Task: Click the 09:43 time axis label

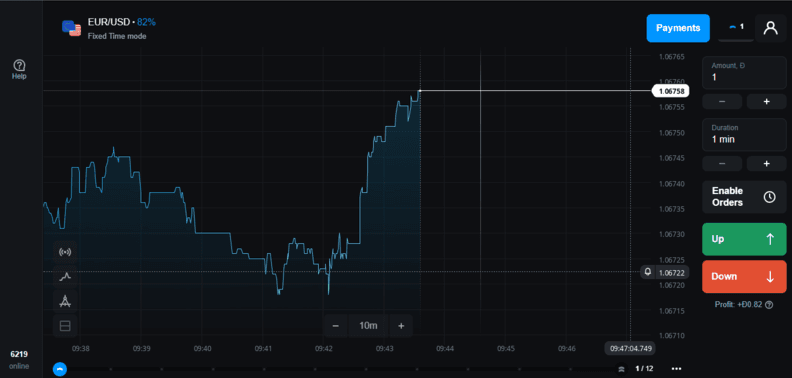Action: (385, 349)
